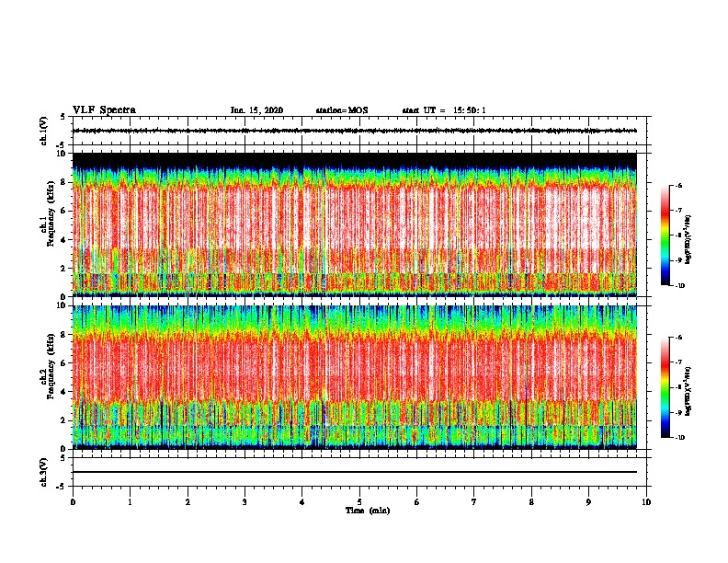The width and height of the screenshot is (728, 563).
Task: Click the ch.1 "Frequency (kHz)" axis label
Action: point(51,213)
